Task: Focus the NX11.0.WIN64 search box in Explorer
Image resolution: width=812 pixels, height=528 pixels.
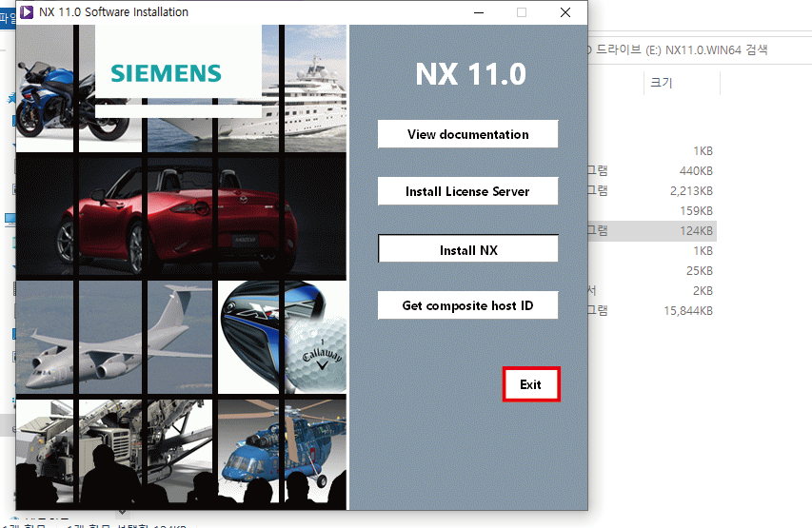Action: pyautogui.click(x=699, y=50)
